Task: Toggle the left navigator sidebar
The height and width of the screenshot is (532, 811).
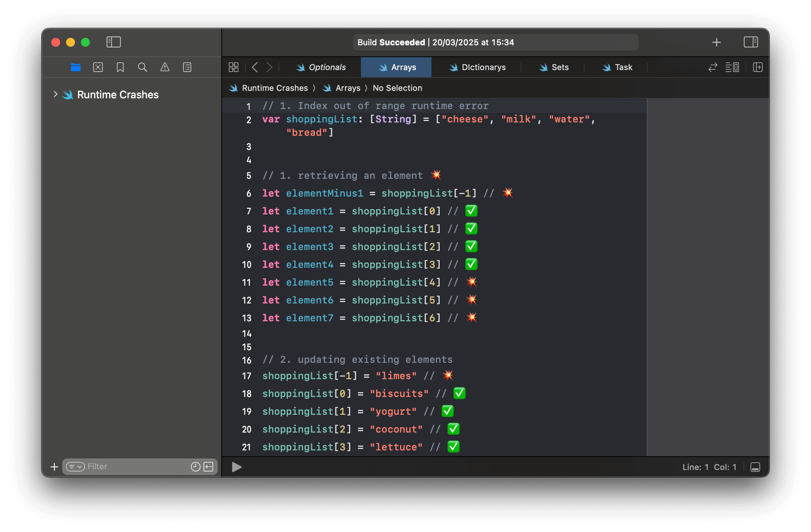Action: tap(114, 42)
